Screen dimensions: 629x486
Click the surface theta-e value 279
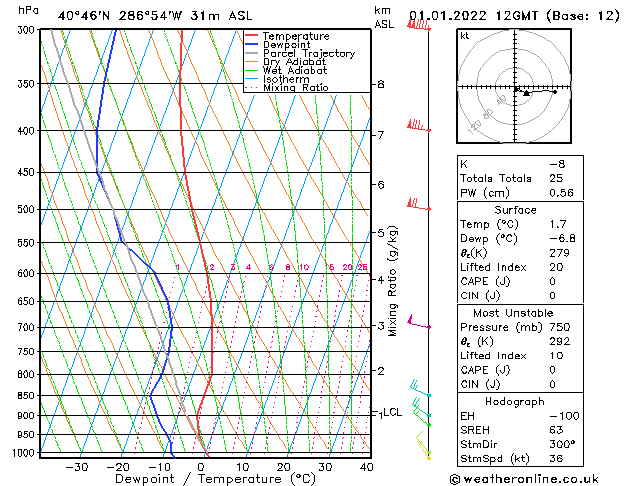pos(560,253)
